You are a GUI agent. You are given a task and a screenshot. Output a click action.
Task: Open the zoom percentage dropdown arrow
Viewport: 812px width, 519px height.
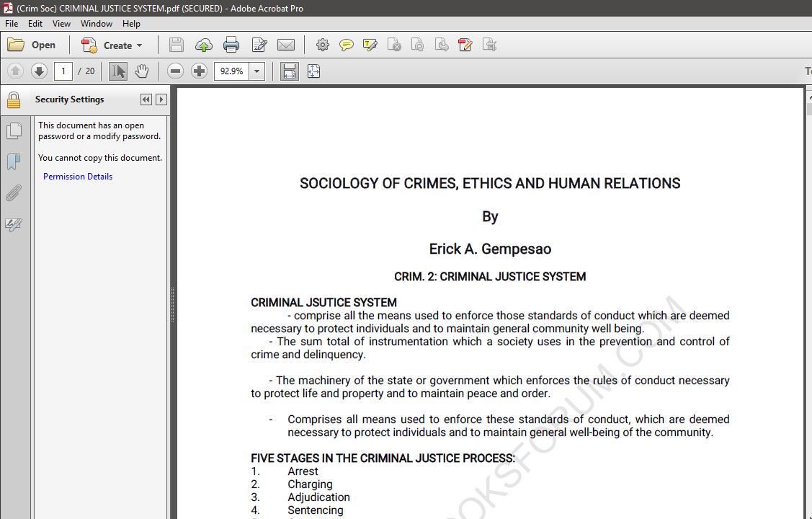point(256,71)
